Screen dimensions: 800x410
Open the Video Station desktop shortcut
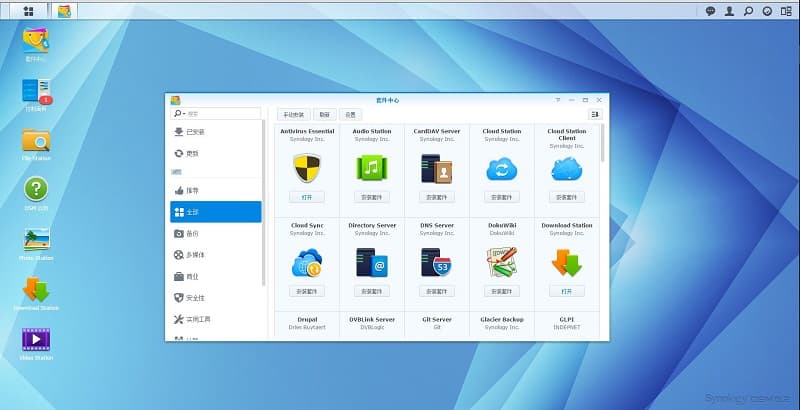pyautogui.click(x=36, y=340)
